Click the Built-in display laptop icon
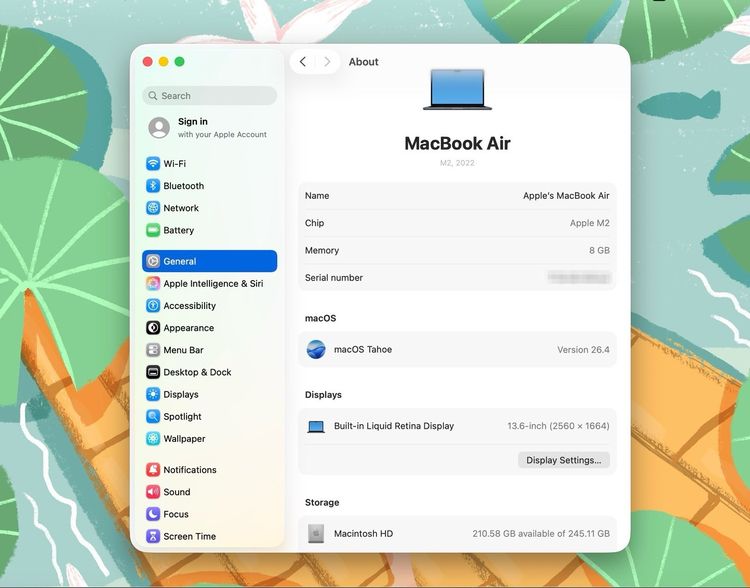The width and height of the screenshot is (750, 588). (316, 426)
